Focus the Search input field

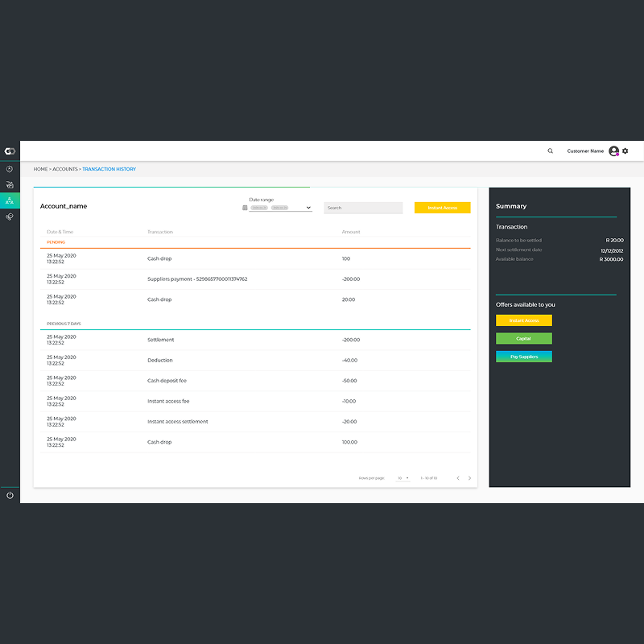click(363, 208)
